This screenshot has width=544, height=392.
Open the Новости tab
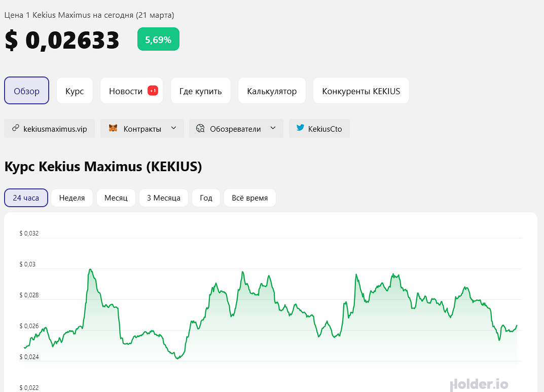[126, 91]
